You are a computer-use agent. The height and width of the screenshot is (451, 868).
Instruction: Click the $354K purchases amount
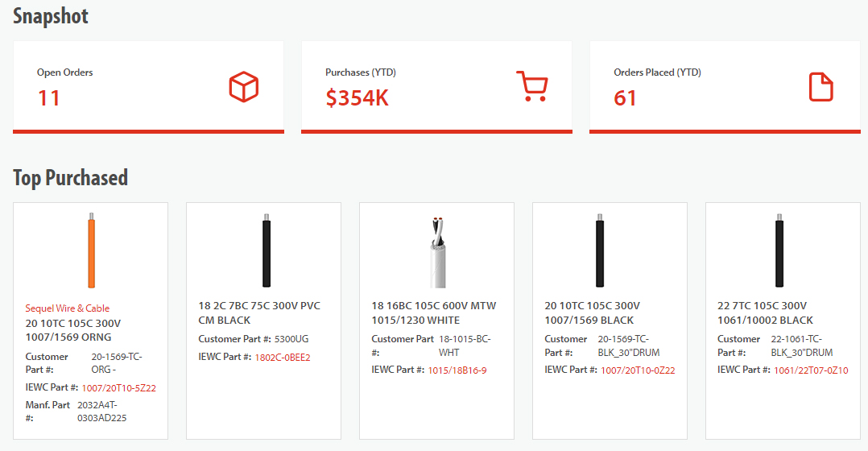click(x=357, y=98)
